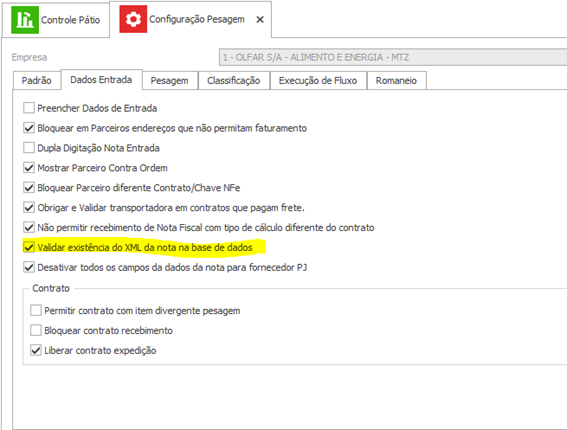Open the Padrão tab
The image size is (567, 430).
[x=37, y=80]
